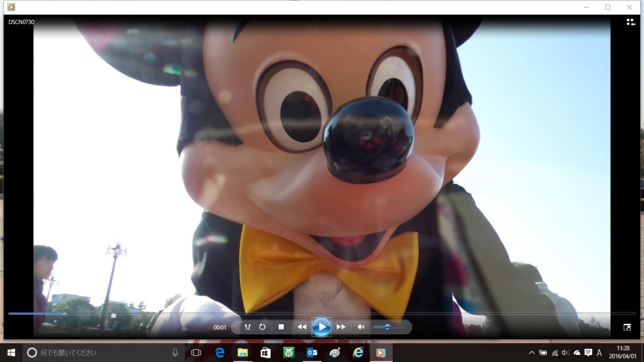
Task: Open the Wi-Fi network tray icon
Action: point(554,353)
